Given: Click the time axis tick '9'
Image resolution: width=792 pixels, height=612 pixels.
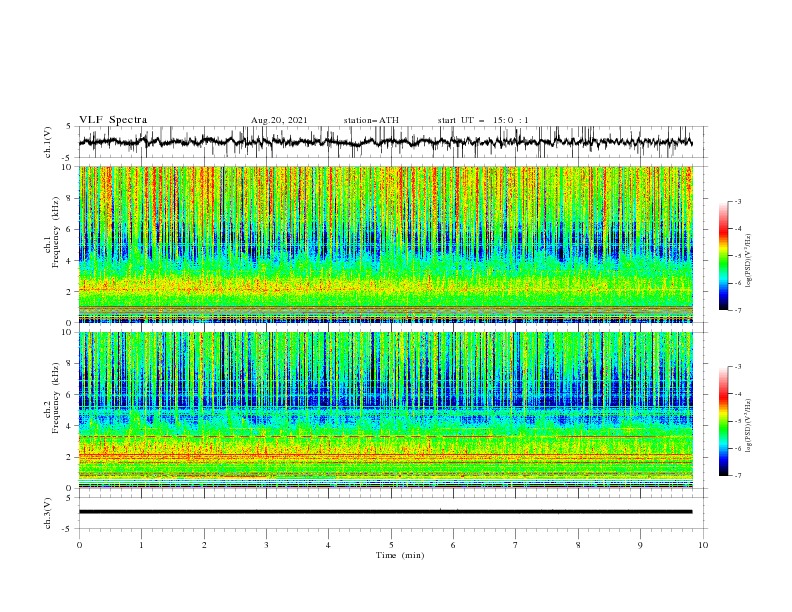Looking at the screenshot, I should (x=640, y=545).
